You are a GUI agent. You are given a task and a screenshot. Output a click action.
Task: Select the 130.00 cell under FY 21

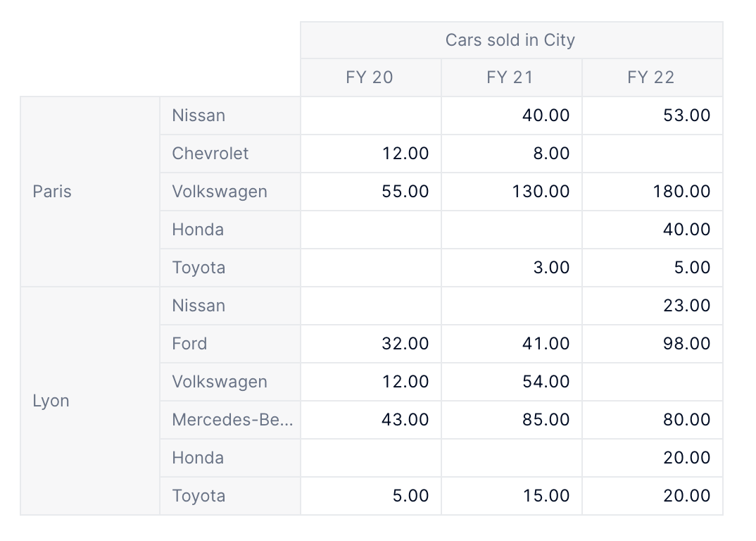[x=511, y=192]
